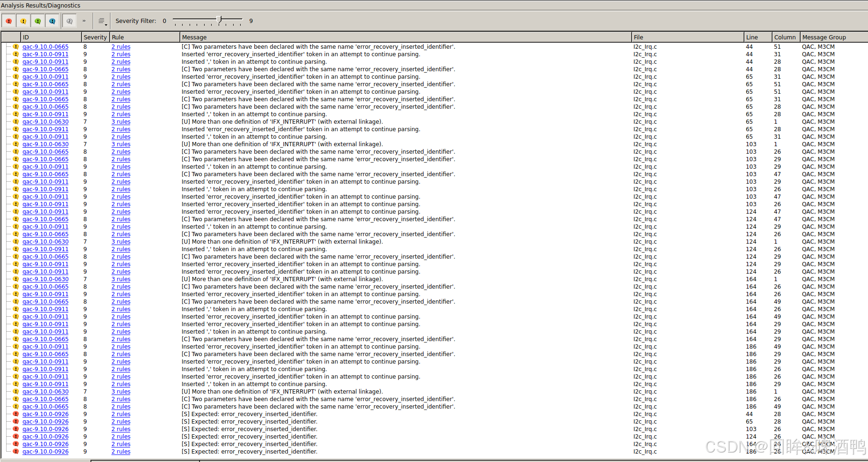Screen dimensions: 868x462
Task: Sort by the Severity column header
Action: point(96,37)
